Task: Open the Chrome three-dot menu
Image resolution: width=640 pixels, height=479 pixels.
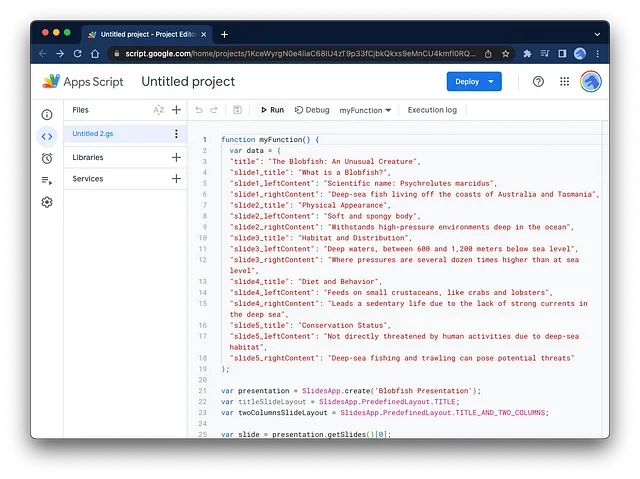Action: tap(598, 53)
